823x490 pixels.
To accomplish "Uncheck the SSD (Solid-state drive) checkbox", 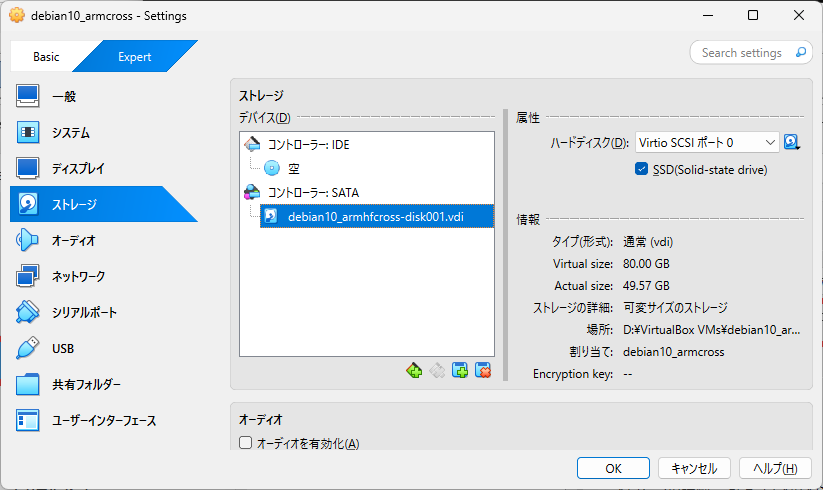I will pos(642,170).
